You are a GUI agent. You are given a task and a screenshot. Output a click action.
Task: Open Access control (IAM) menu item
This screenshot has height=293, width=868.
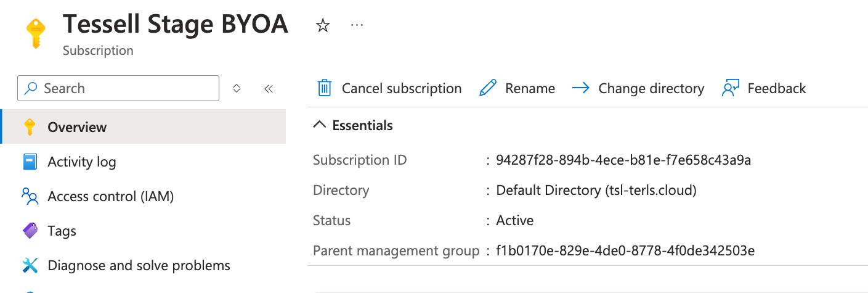111,196
